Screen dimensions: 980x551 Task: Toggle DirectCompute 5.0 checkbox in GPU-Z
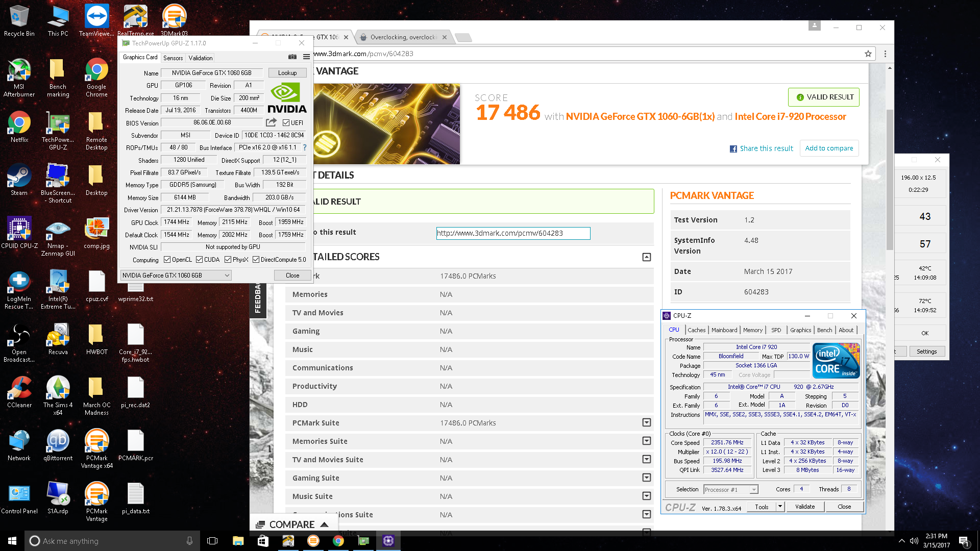pos(256,260)
